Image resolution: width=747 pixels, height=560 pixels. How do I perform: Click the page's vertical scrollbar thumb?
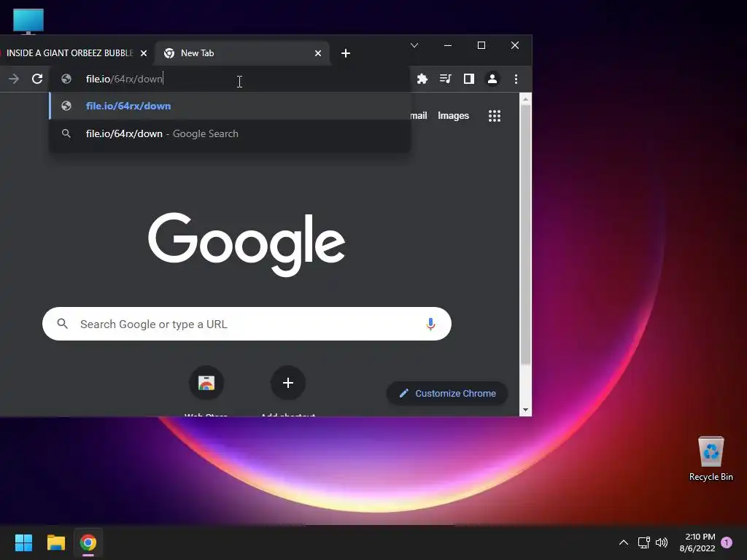click(525, 234)
